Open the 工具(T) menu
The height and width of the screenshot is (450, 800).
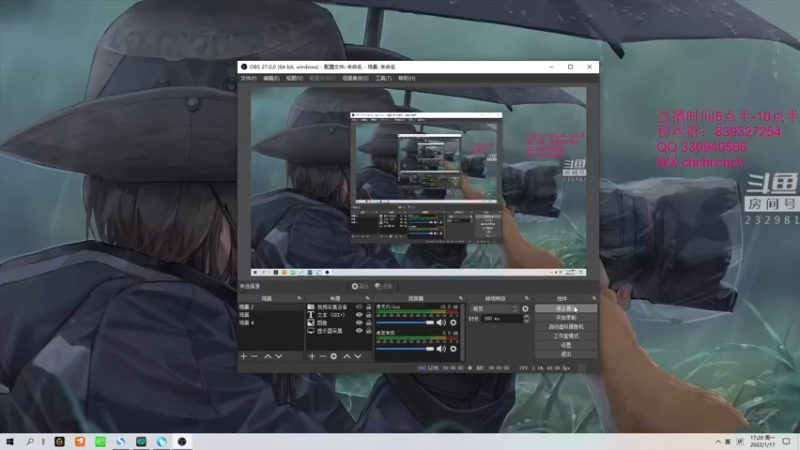click(383, 78)
